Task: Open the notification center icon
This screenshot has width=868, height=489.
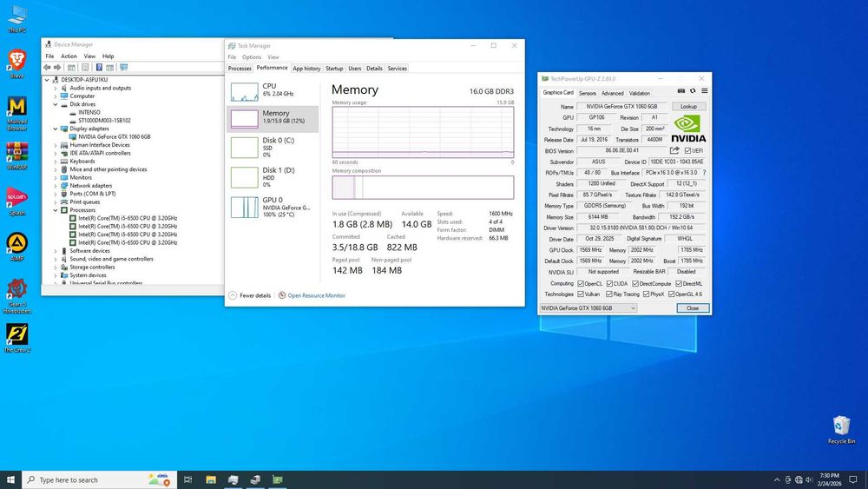Action: [853, 479]
